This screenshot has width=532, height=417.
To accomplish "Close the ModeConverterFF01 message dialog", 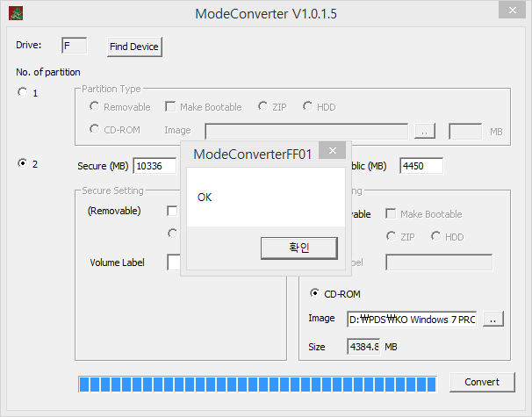I will coord(331,154).
